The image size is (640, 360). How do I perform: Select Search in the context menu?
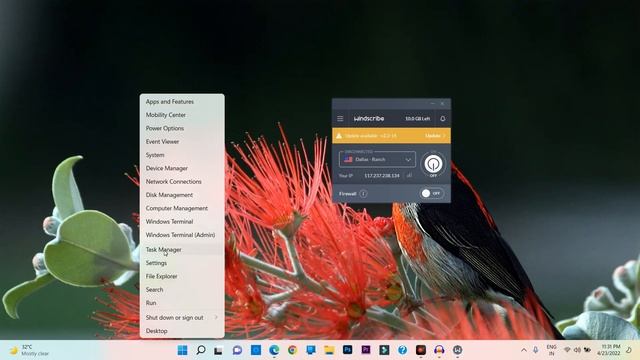point(182,289)
